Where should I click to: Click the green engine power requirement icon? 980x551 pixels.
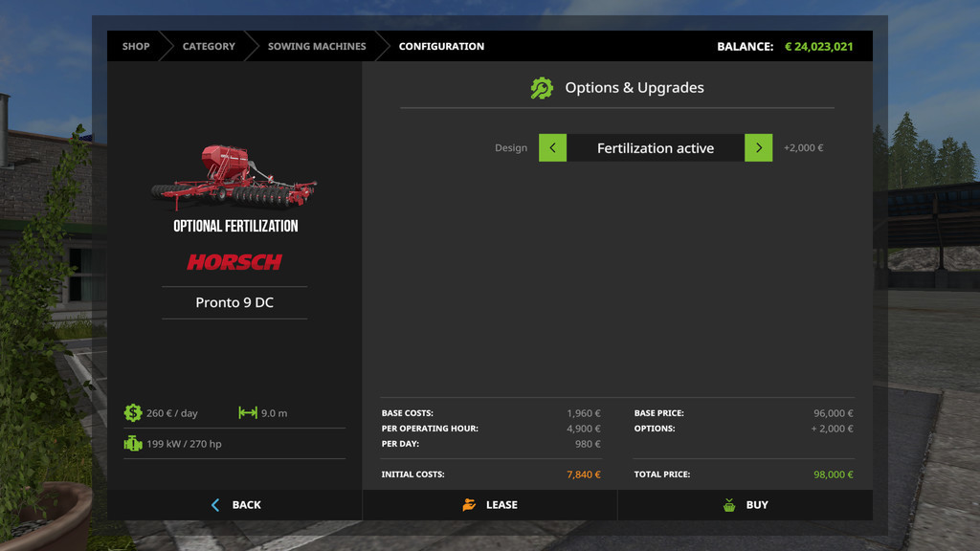pyautogui.click(x=133, y=444)
